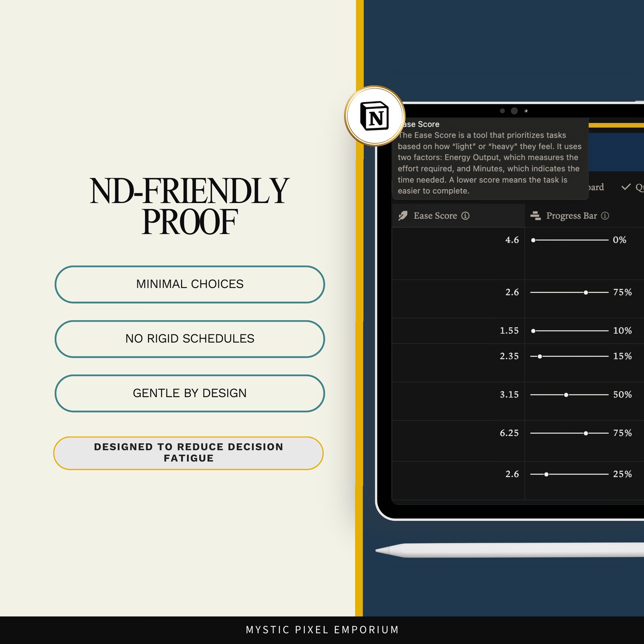
Task: Click the No Rigid Schedules pill
Action: click(x=189, y=339)
